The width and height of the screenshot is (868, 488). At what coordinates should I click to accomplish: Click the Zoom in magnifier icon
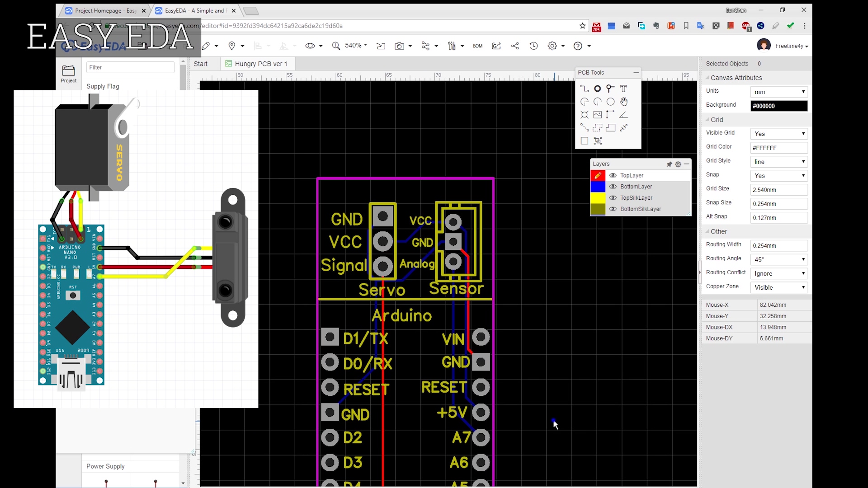click(336, 46)
